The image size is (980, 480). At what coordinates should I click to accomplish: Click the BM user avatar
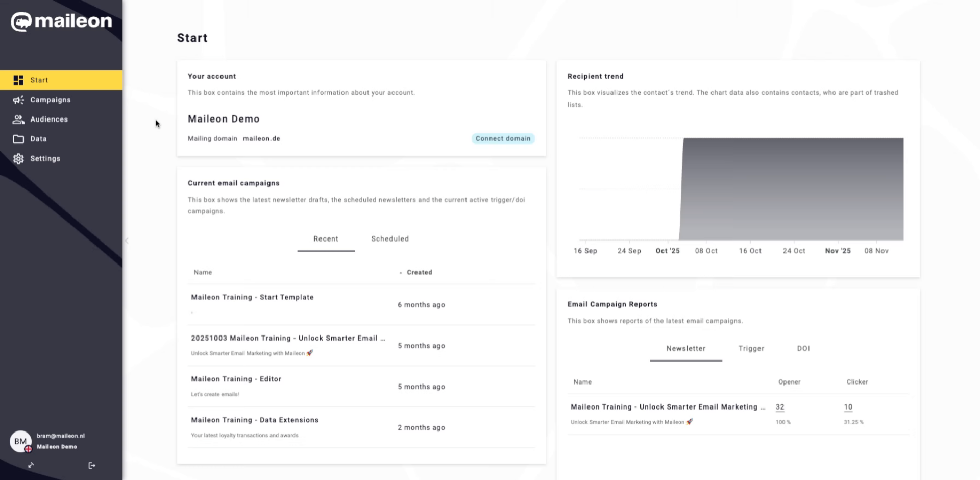pos(20,441)
